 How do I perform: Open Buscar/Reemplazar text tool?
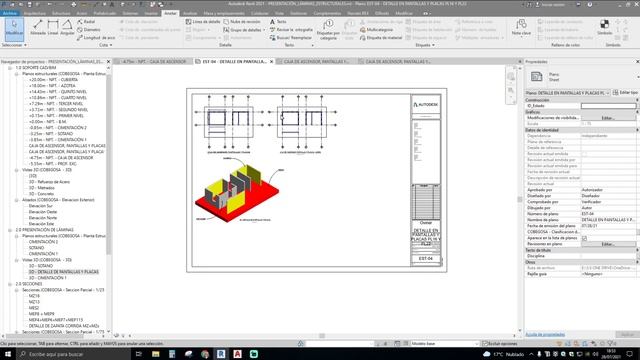(291, 38)
